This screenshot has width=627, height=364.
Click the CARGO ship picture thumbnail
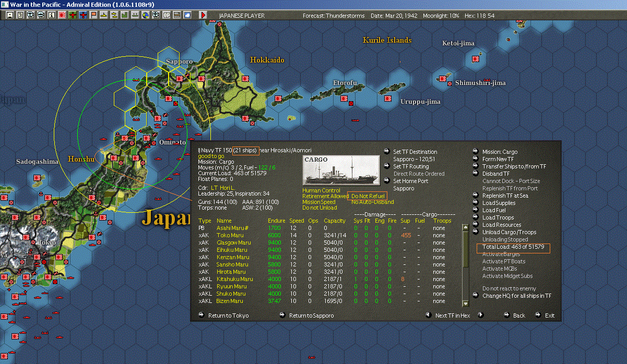click(x=341, y=170)
